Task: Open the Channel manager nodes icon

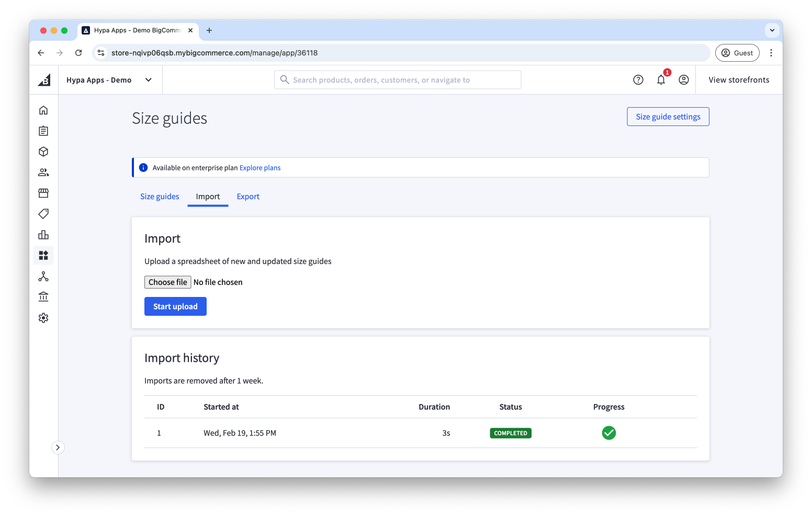Action: coord(43,276)
